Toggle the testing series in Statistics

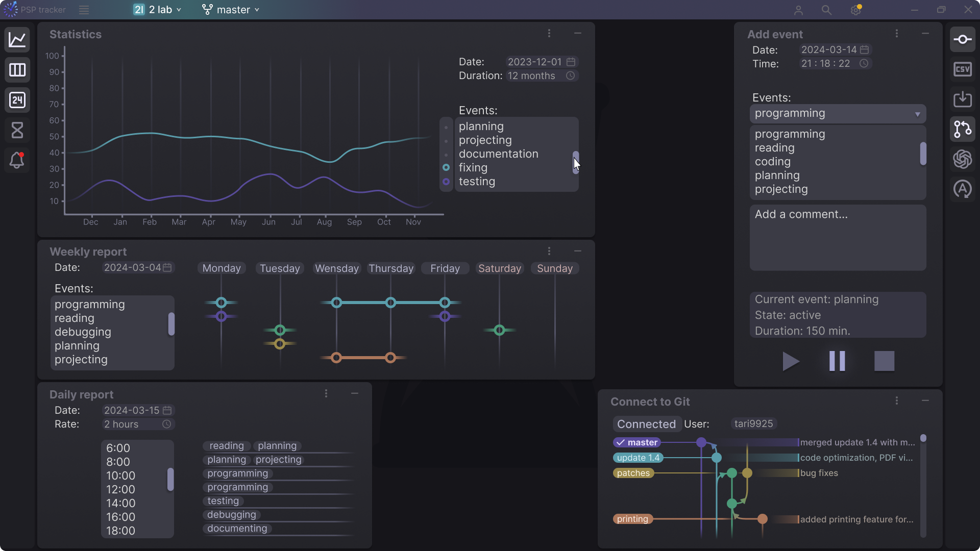pyautogui.click(x=446, y=182)
